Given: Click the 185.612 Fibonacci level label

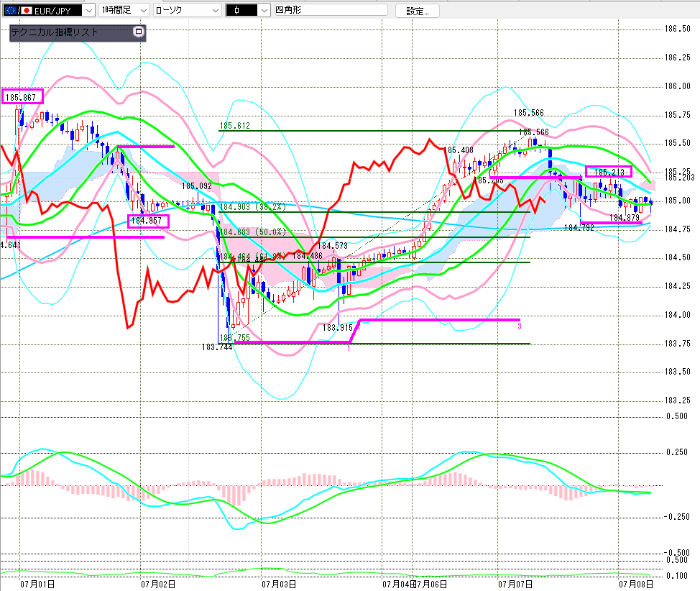Looking at the screenshot, I should pos(234,126).
